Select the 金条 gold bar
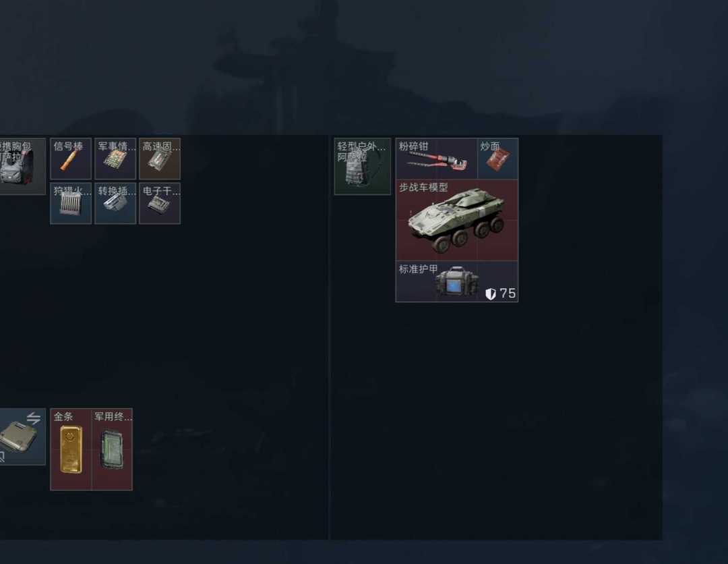Viewport: 728px width, 564px height. tap(71, 449)
